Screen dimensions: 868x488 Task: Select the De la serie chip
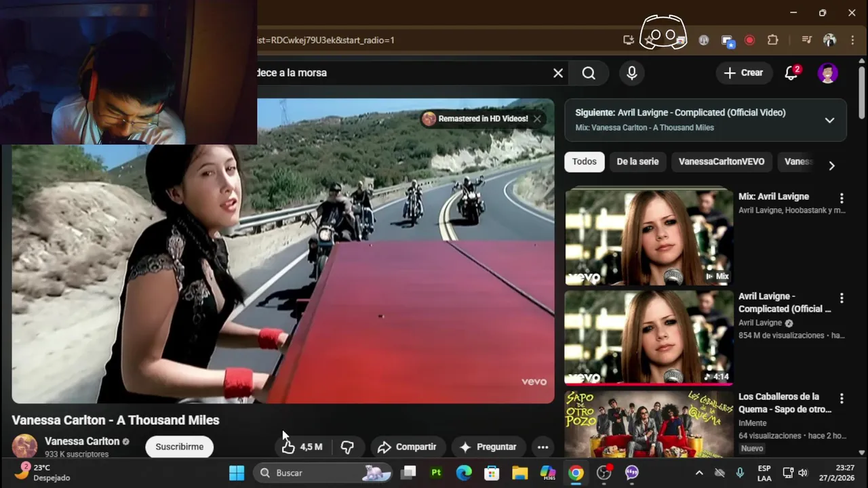pos(637,161)
